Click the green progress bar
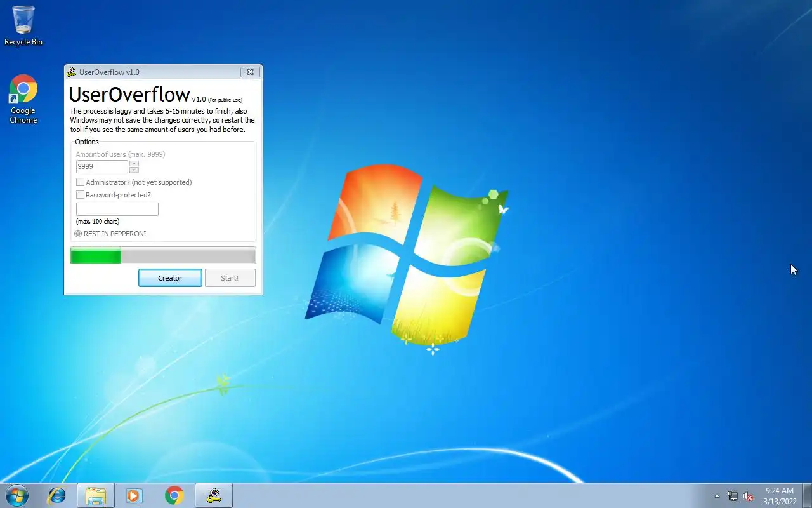This screenshot has height=508, width=812. [163, 255]
